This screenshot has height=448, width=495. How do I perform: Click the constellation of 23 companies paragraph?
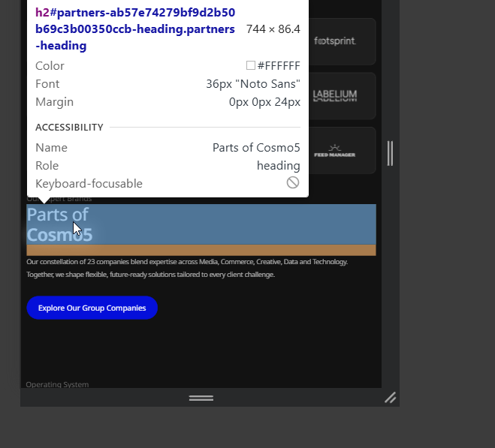pos(187,268)
